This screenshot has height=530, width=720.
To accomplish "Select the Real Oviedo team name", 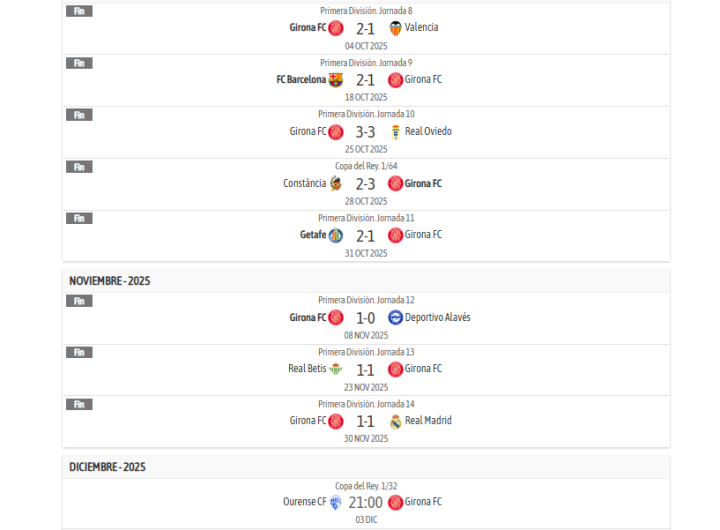I will pos(428,132).
